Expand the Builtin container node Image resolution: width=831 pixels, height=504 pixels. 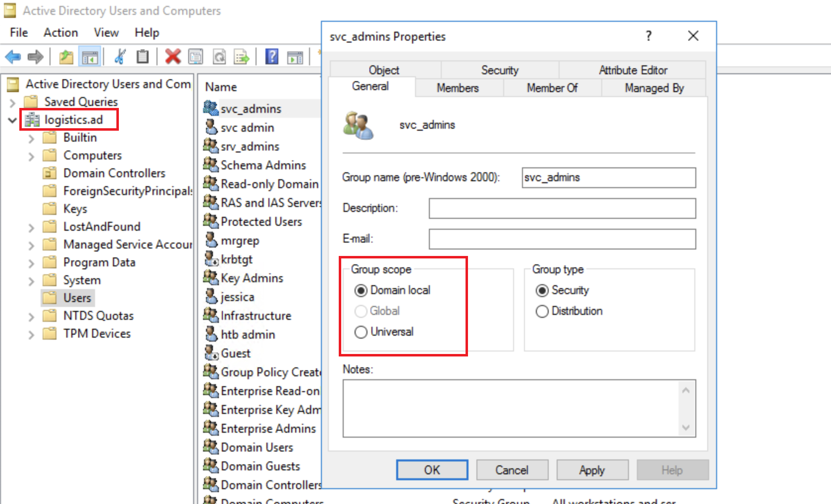click(x=31, y=138)
